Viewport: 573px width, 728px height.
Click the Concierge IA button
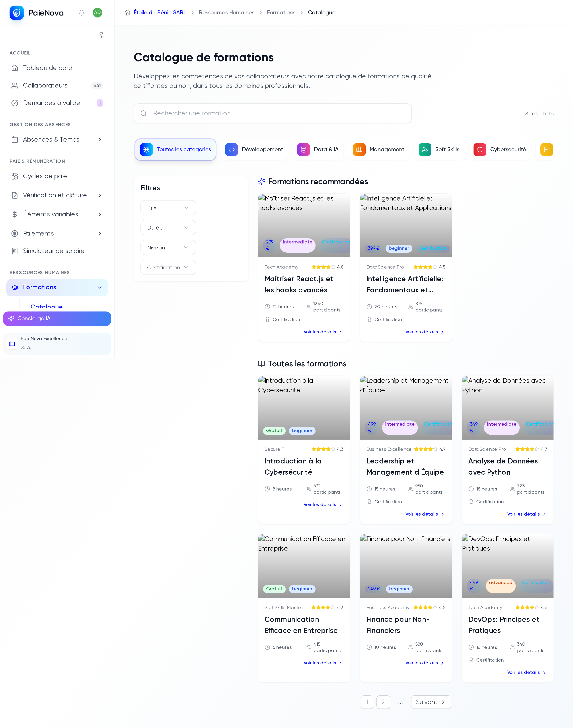click(57, 319)
